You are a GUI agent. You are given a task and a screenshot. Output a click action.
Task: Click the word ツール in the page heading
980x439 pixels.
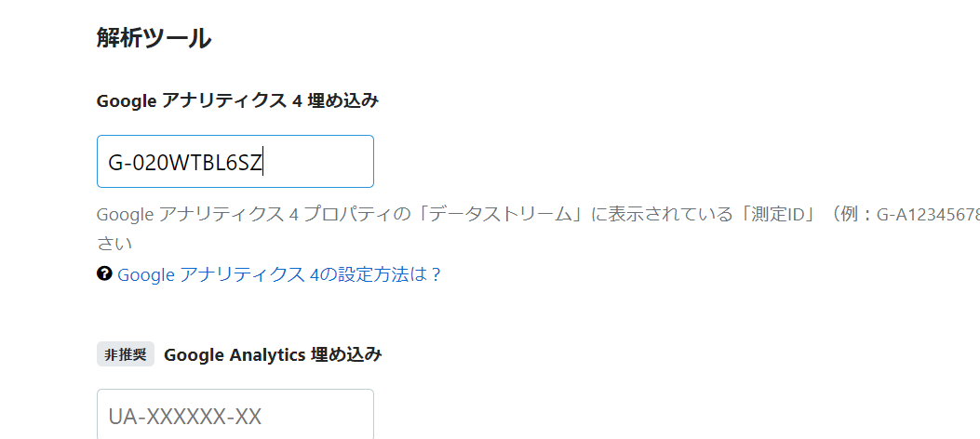(x=181, y=39)
